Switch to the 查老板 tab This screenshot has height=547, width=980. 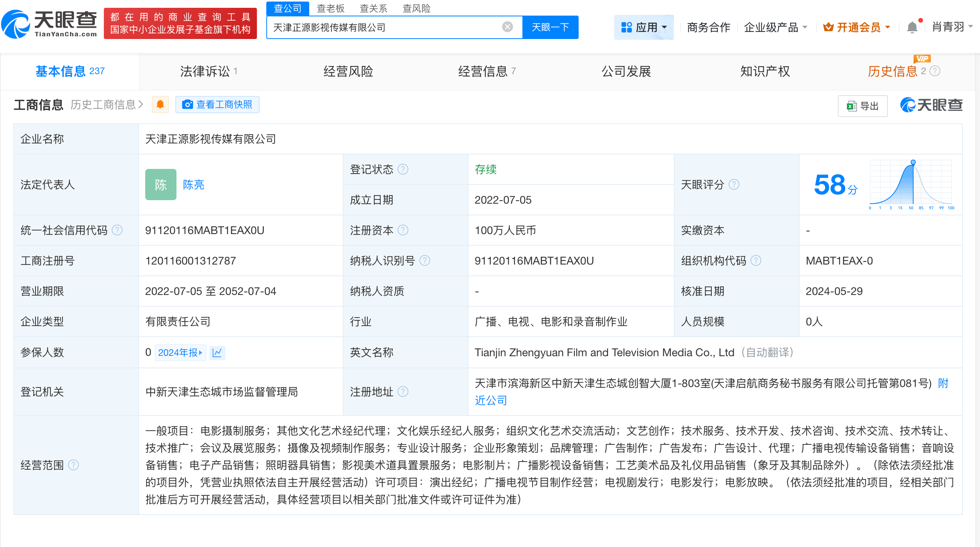pos(330,8)
